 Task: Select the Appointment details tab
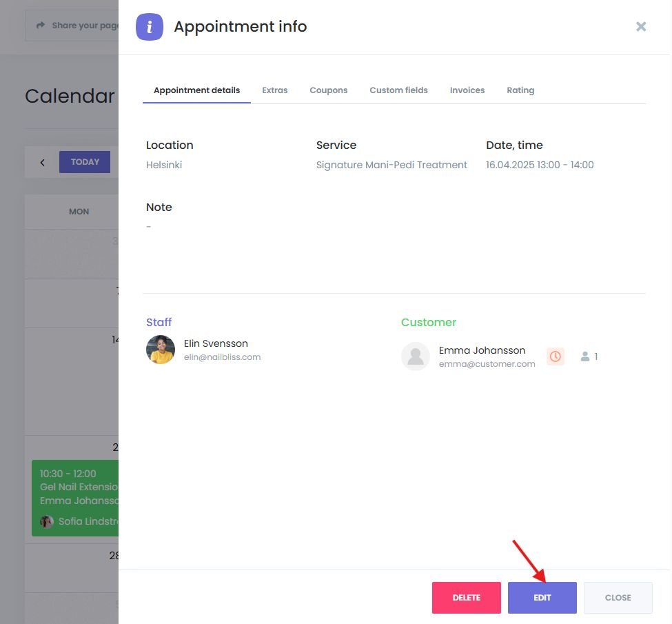(x=196, y=90)
